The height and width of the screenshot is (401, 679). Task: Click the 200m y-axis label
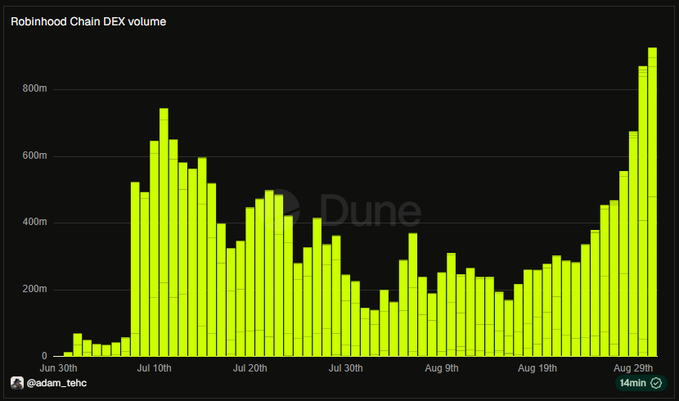click(x=35, y=289)
